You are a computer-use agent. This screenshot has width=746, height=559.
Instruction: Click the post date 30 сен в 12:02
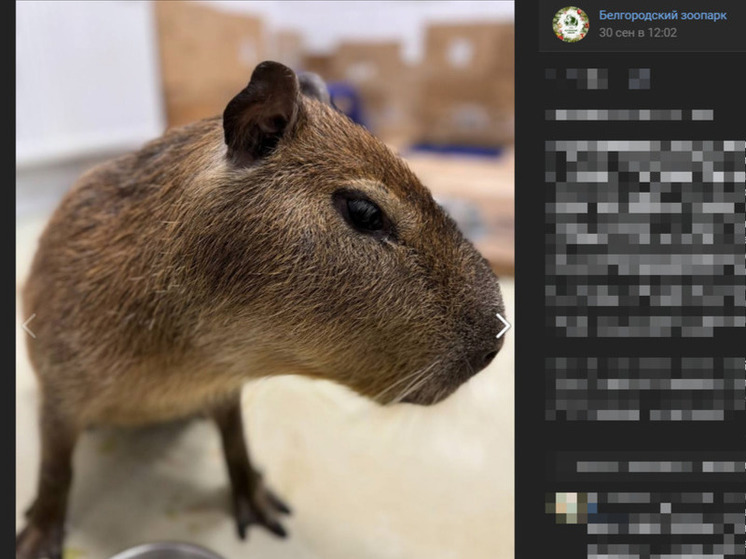[x=637, y=33]
